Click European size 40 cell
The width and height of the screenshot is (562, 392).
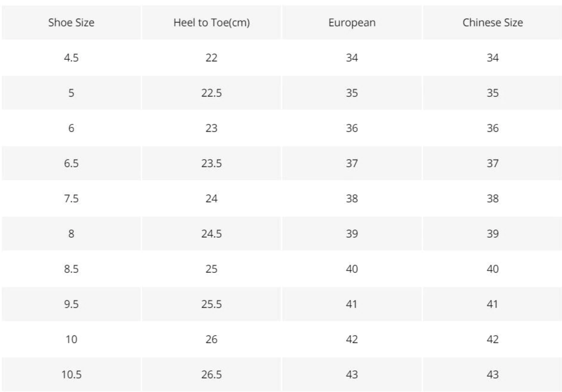pyautogui.click(x=352, y=269)
